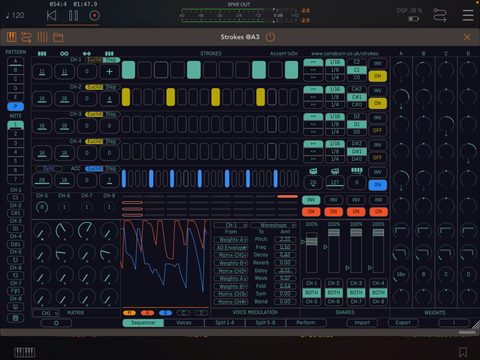Open the orange mixer sliders icon
The image size is (480, 360).
pos(42,37)
